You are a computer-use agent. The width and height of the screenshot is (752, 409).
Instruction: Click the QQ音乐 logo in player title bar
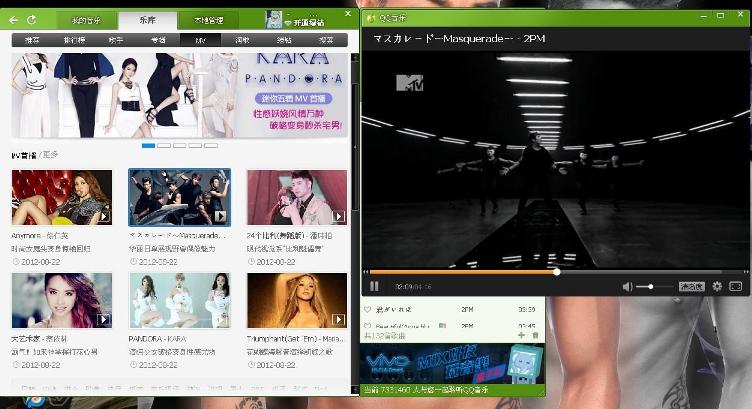coord(370,18)
